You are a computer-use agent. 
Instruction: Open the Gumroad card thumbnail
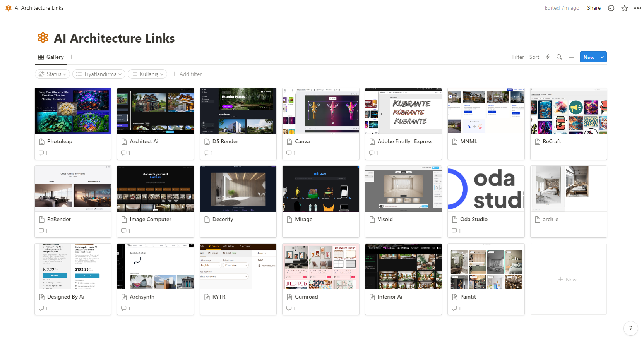(x=321, y=266)
